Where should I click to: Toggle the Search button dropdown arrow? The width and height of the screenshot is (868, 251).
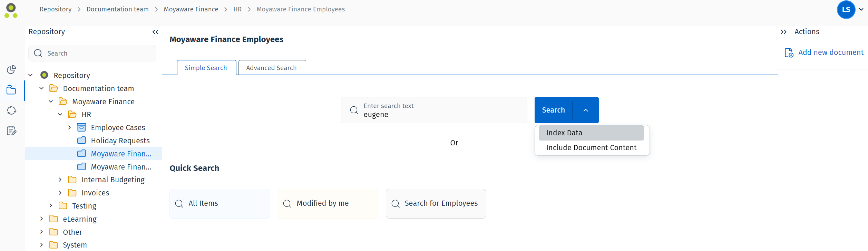click(x=585, y=110)
